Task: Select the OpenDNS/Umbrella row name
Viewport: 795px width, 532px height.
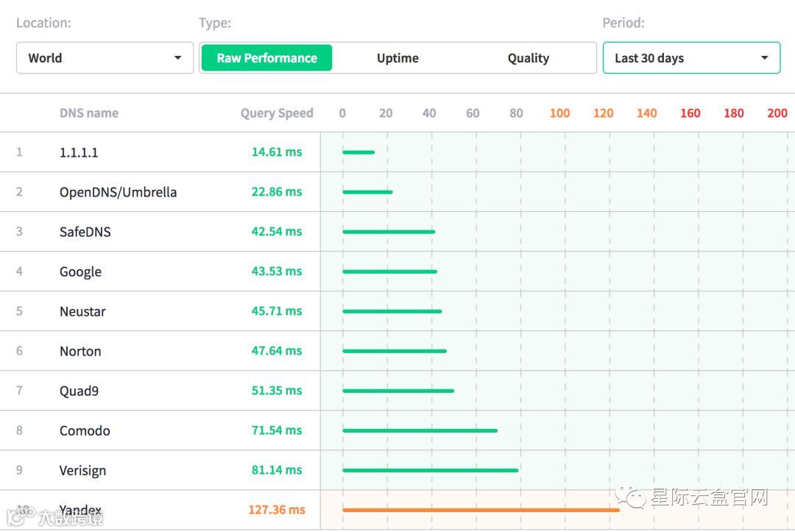Action: click(x=118, y=192)
